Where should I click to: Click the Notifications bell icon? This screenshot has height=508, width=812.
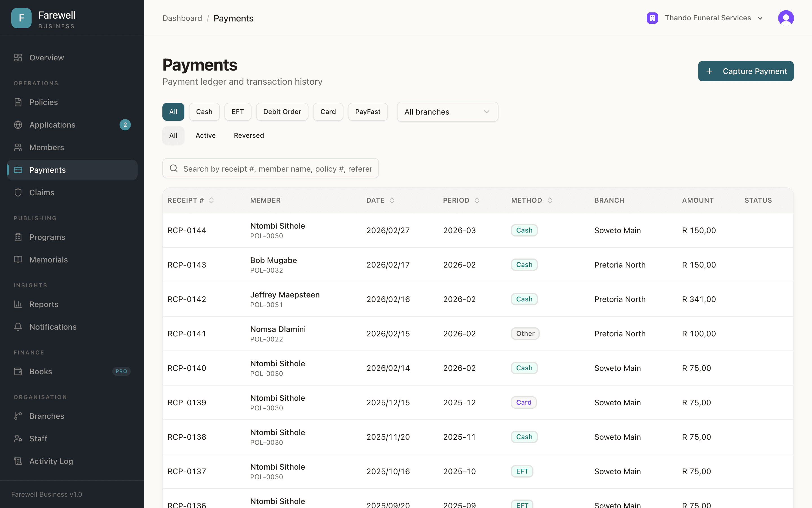(x=18, y=327)
